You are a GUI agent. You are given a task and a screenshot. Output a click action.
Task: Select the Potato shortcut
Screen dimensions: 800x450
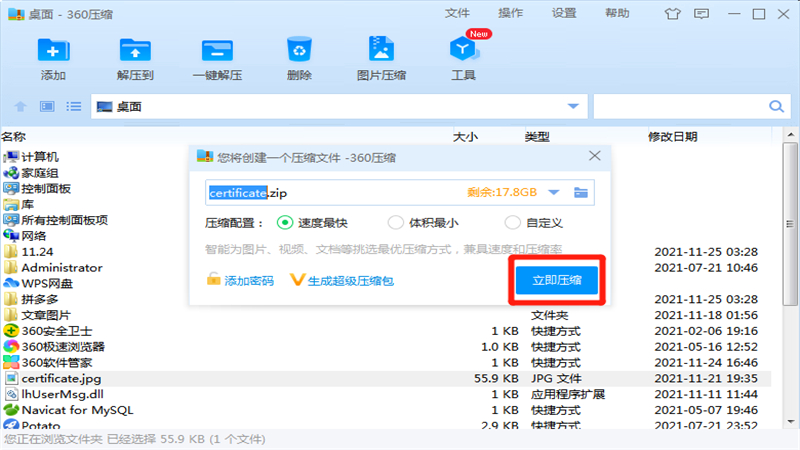click(41, 424)
